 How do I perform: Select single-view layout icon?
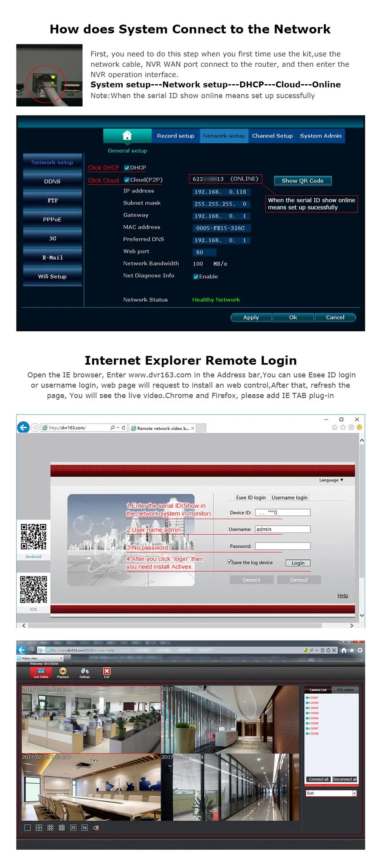[27, 828]
